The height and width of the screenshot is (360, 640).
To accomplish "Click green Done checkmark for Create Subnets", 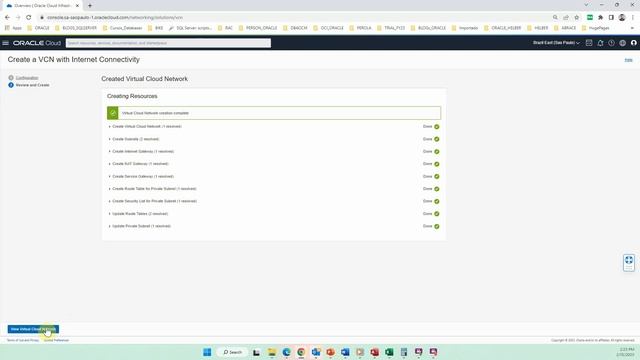I will 437,139.
